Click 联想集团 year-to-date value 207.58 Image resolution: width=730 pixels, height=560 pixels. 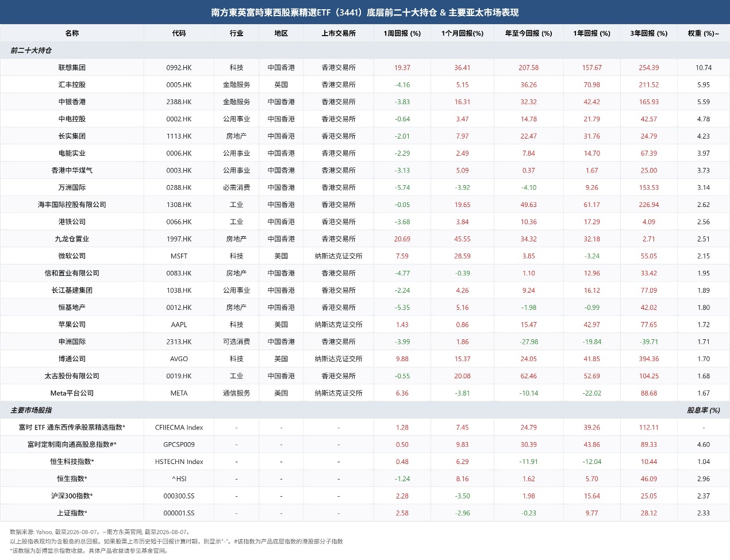529,68
